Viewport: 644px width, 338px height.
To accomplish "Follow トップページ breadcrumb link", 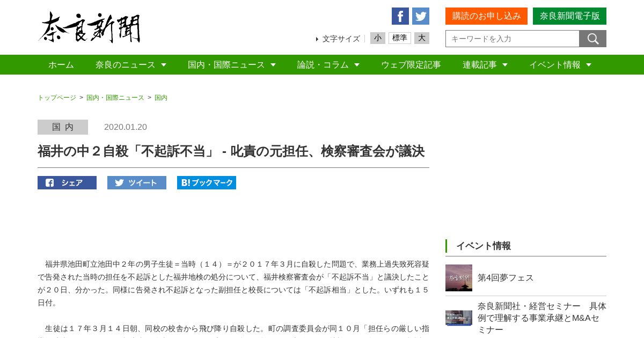I will pyautogui.click(x=57, y=98).
